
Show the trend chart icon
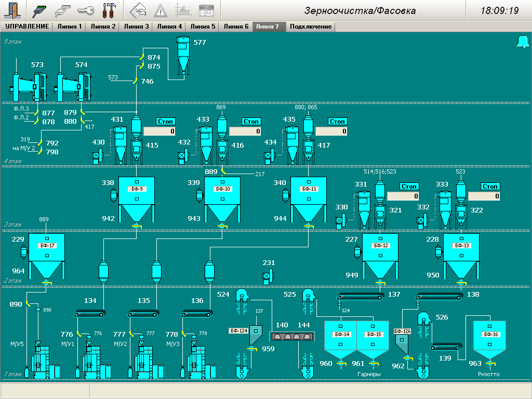(183, 10)
